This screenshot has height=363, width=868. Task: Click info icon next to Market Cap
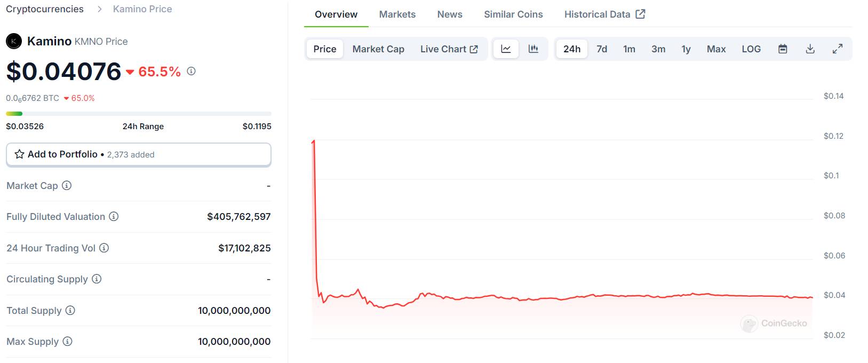coord(67,186)
